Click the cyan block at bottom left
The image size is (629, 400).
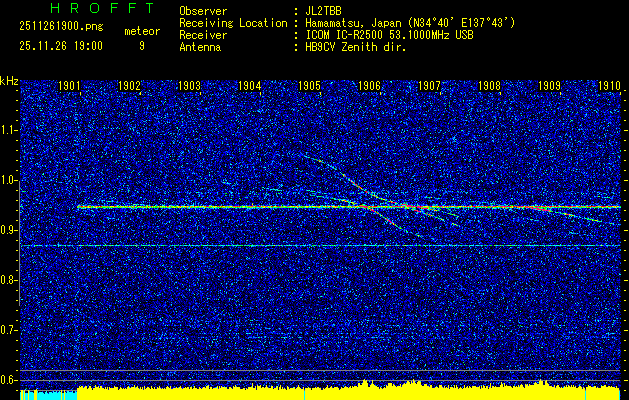[47, 394]
